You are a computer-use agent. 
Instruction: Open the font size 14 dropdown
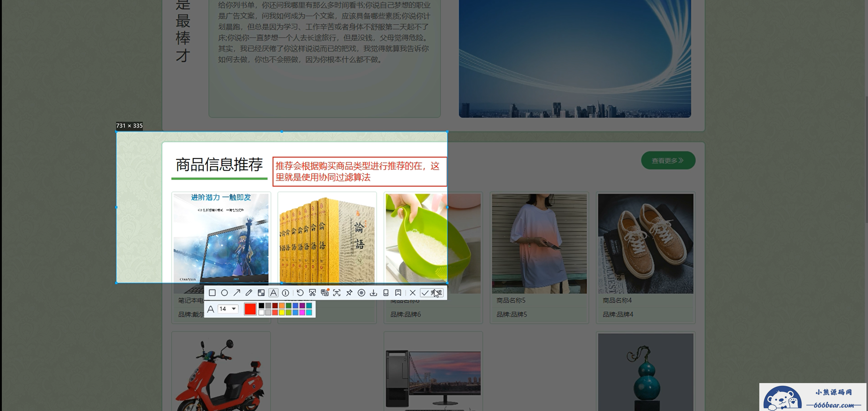point(228,309)
